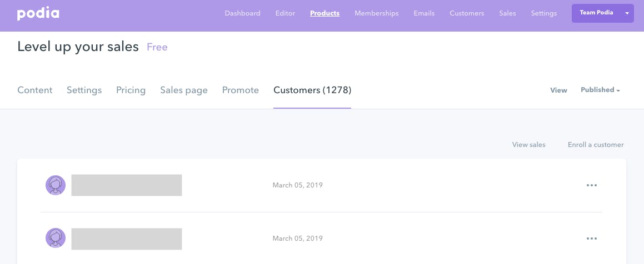Viewport: 644px width, 264px height.
Task: Open the second customer's avatar
Action: pos(56,238)
